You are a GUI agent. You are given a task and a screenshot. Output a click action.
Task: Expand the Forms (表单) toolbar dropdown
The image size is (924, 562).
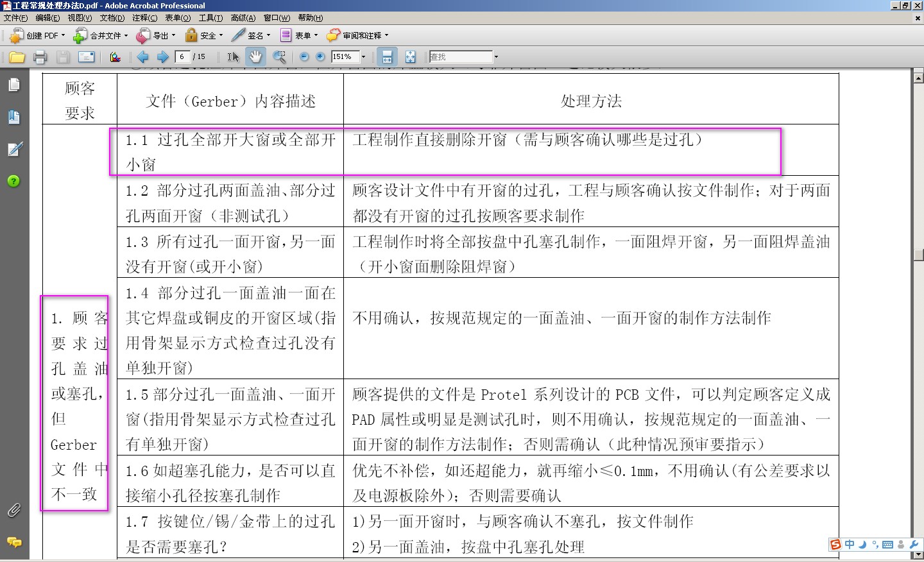coord(316,36)
